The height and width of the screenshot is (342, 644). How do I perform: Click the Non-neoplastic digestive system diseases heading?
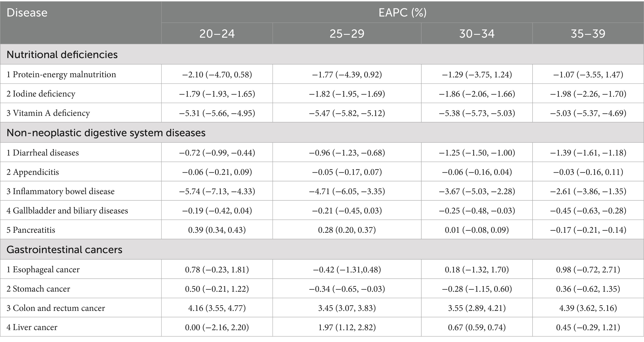[x=106, y=133]
